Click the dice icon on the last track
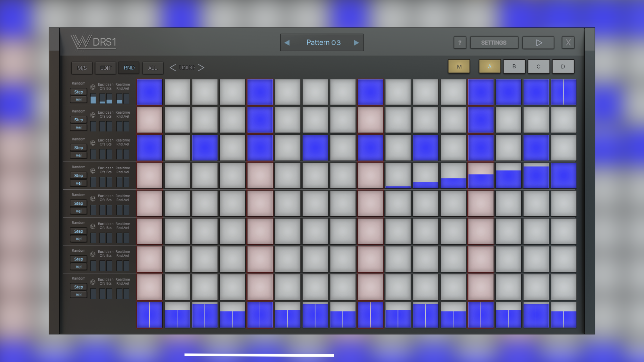This screenshot has height=362, width=644. tap(93, 282)
